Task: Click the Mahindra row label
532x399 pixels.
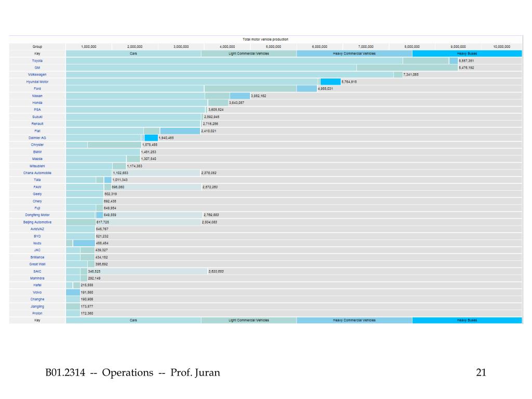Action: (x=37, y=278)
